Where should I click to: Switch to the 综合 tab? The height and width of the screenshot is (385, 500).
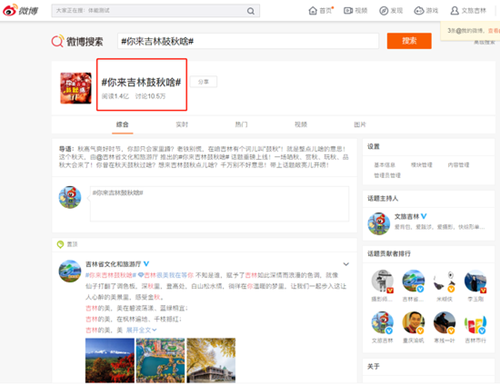[122, 124]
